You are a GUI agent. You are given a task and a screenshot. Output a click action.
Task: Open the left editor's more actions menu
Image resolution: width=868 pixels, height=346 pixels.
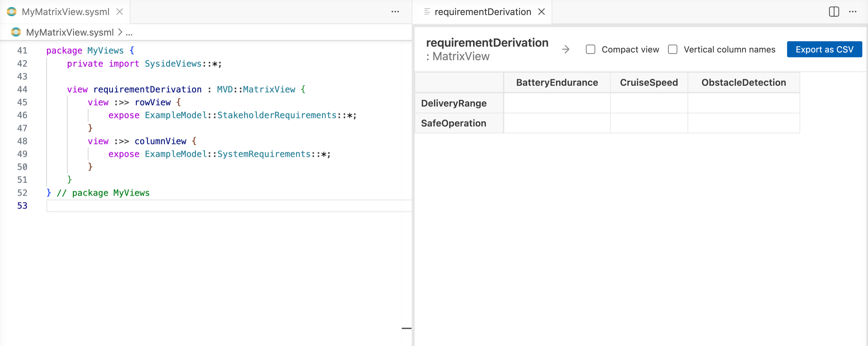395,12
